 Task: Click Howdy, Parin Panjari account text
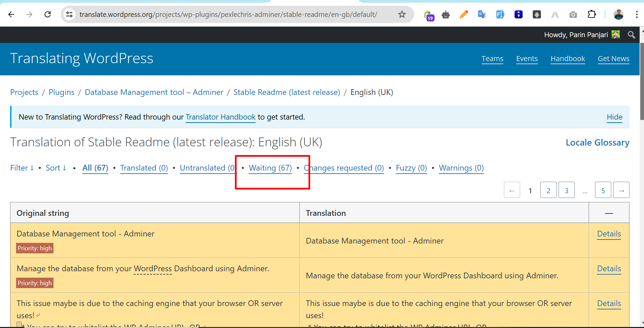coord(576,35)
